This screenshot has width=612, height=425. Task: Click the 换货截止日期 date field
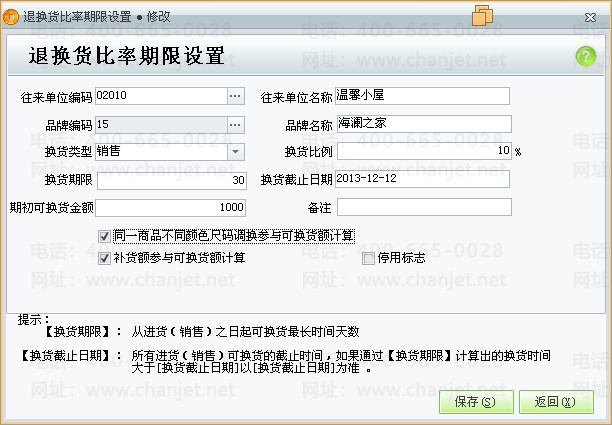point(423,180)
